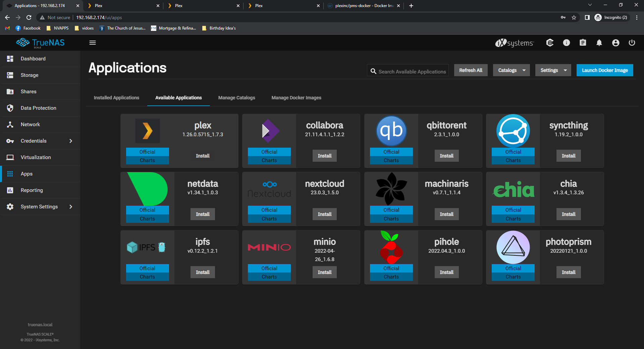Install the minio application
This screenshot has height=349, width=644.
pos(325,272)
